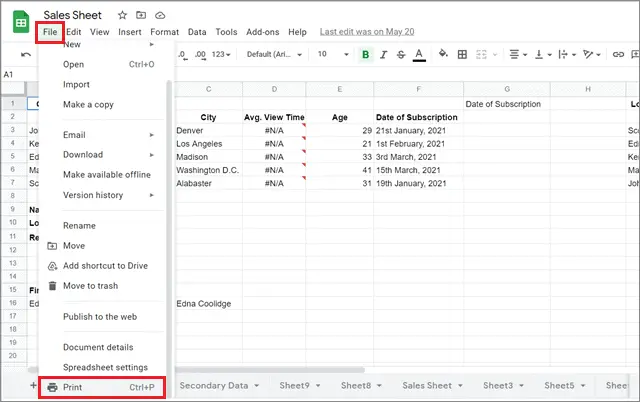Click the undo arrow in toolbar
640x402 pixels.
pos(26,54)
